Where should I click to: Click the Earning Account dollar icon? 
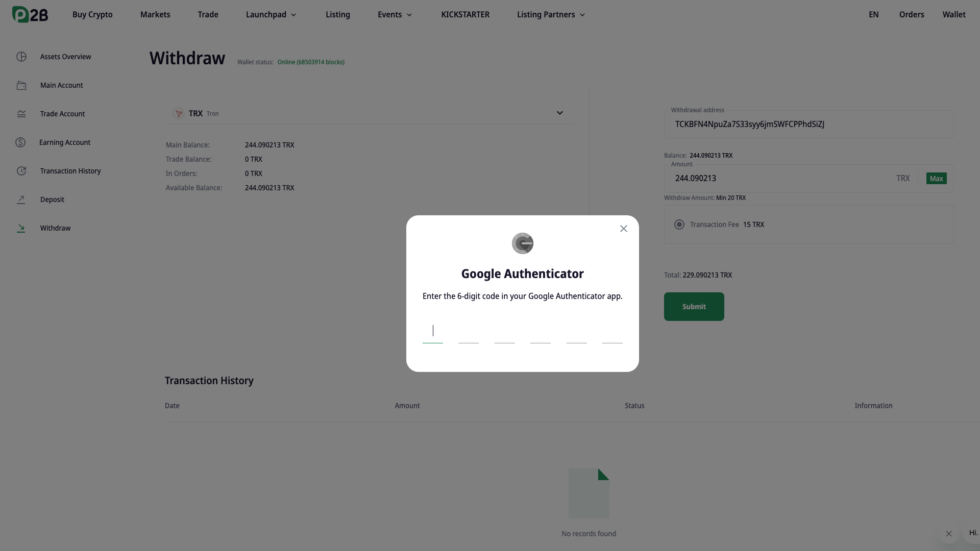[20, 142]
